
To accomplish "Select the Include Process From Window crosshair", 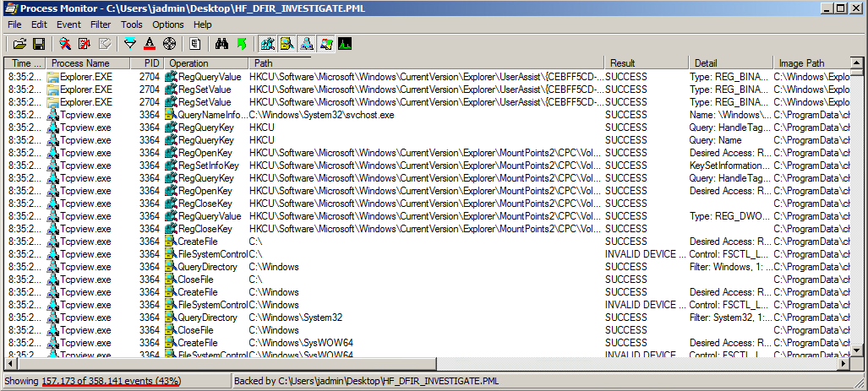I will (169, 44).
